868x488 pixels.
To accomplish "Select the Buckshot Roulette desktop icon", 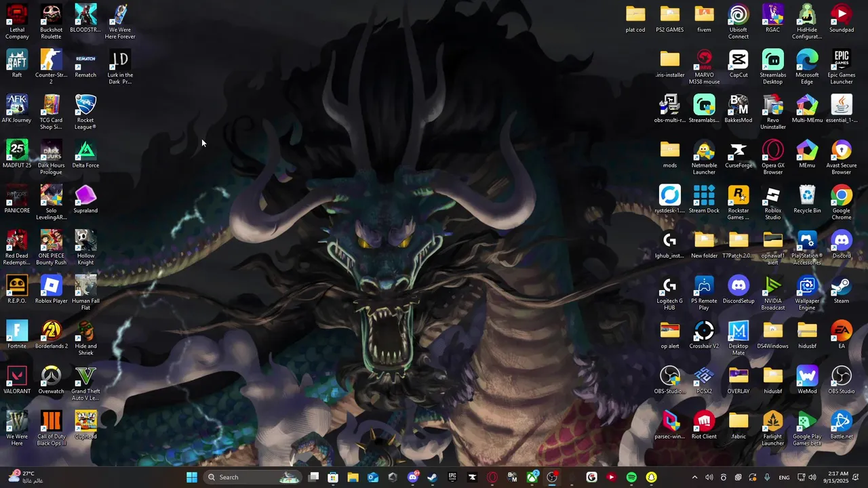I will (51, 22).
